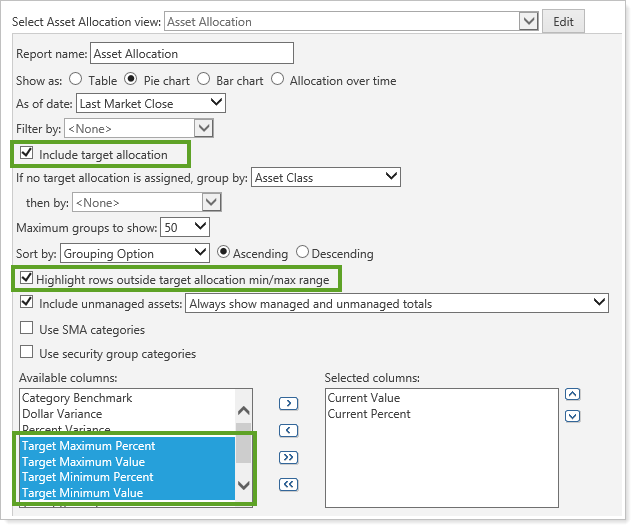Screen dimensions: 635x529
Task: Toggle Include target allocation checkbox
Action: tap(26, 155)
